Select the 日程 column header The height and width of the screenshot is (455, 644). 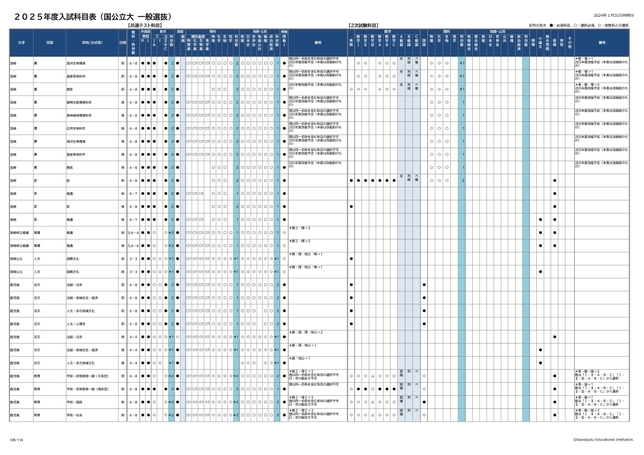pos(121,43)
